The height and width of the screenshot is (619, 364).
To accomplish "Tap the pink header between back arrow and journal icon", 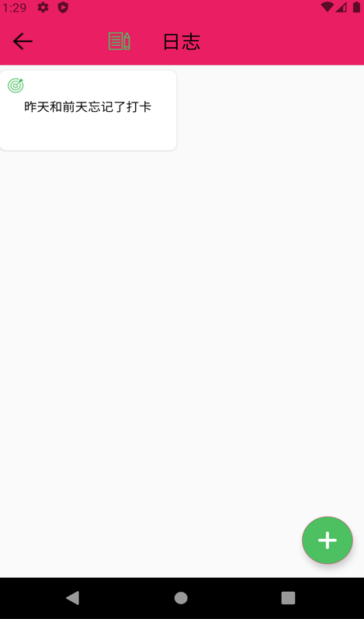I will pos(70,42).
